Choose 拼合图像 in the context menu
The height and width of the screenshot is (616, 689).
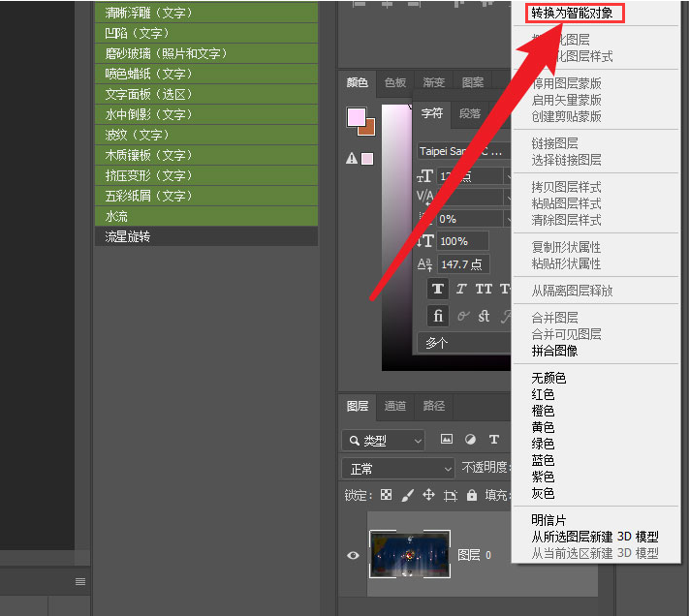(554, 351)
